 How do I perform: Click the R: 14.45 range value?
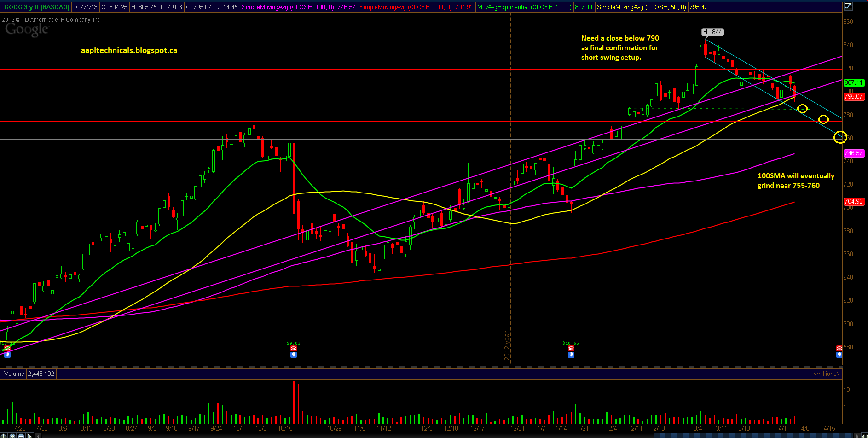pos(226,7)
